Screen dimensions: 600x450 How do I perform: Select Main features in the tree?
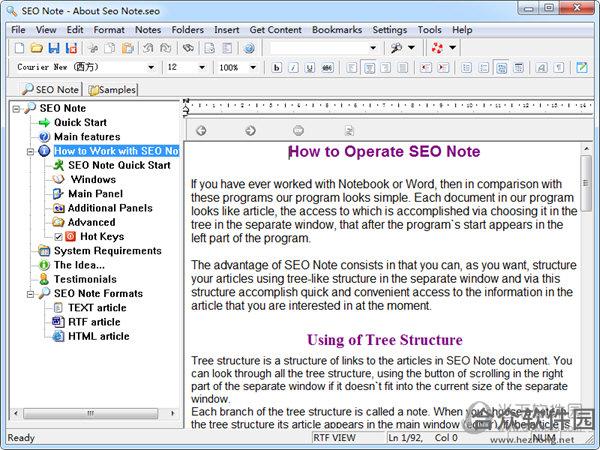[87, 137]
